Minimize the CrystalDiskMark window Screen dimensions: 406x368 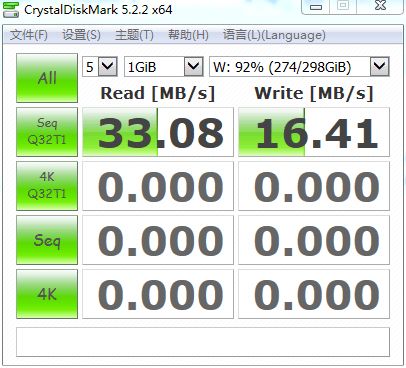[x=316, y=6]
